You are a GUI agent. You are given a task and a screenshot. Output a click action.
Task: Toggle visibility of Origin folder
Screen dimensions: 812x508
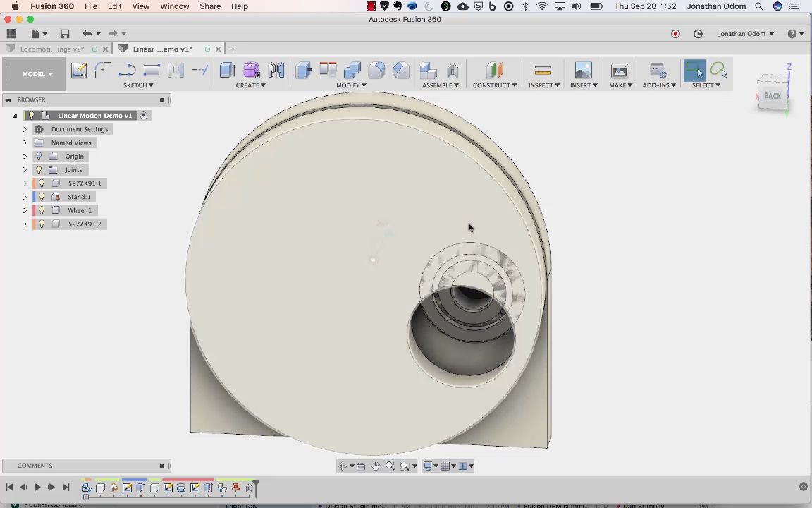[x=39, y=156]
